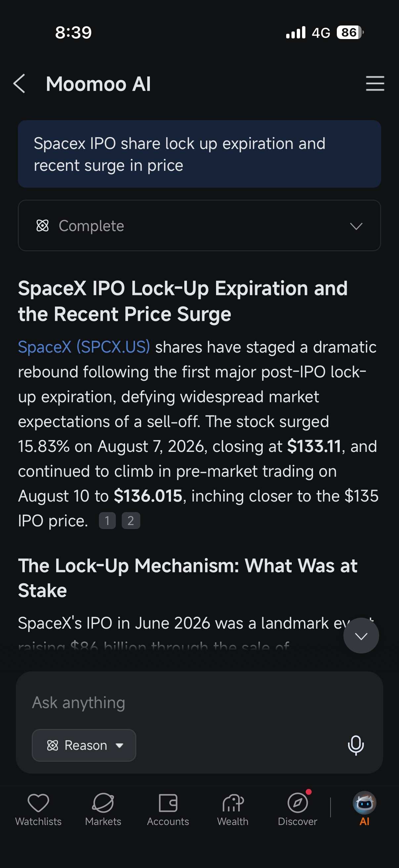Open the hamburger menu icon

pos(375,83)
